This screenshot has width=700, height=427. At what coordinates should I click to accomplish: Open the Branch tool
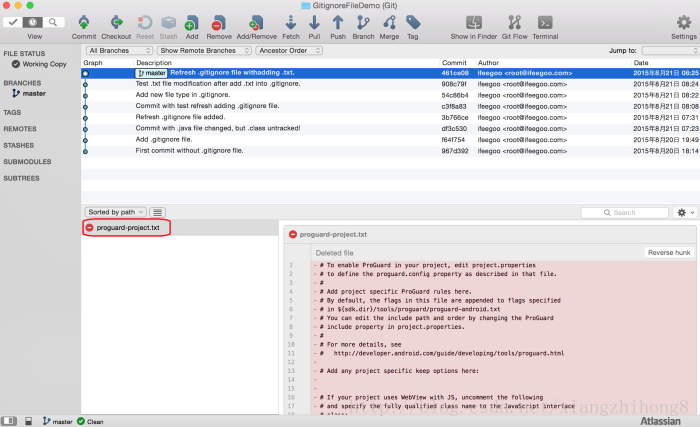(363, 22)
